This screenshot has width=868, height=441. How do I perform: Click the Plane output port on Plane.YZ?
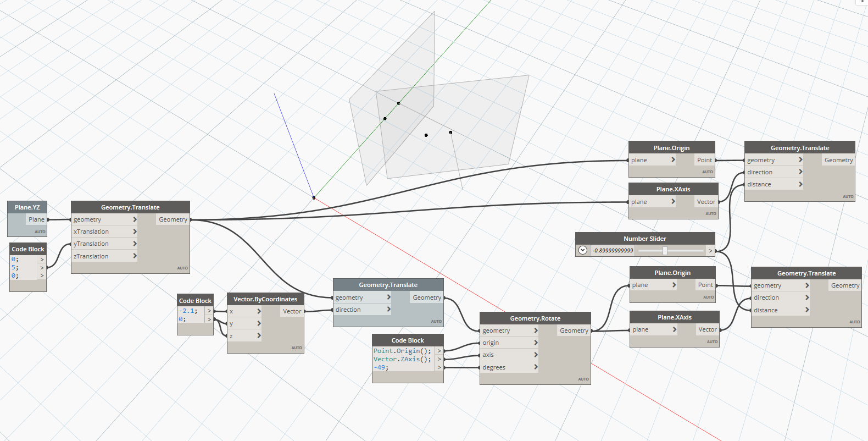click(37, 219)
